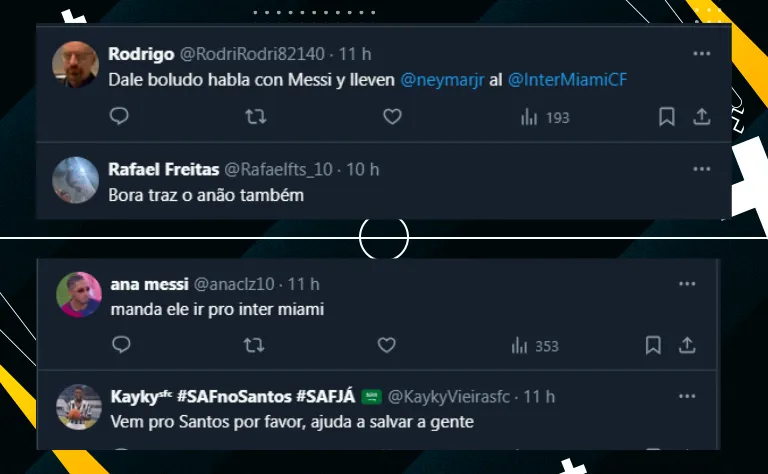Bookmark ana messi's tweet
The height and width of the screenshot is (474, 768).
[653, 345]
